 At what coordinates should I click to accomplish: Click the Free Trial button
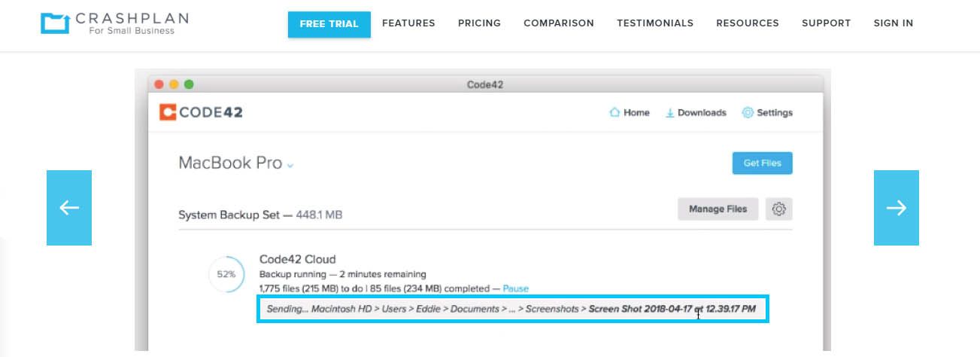pyautogui.click(x=329, y=24)
